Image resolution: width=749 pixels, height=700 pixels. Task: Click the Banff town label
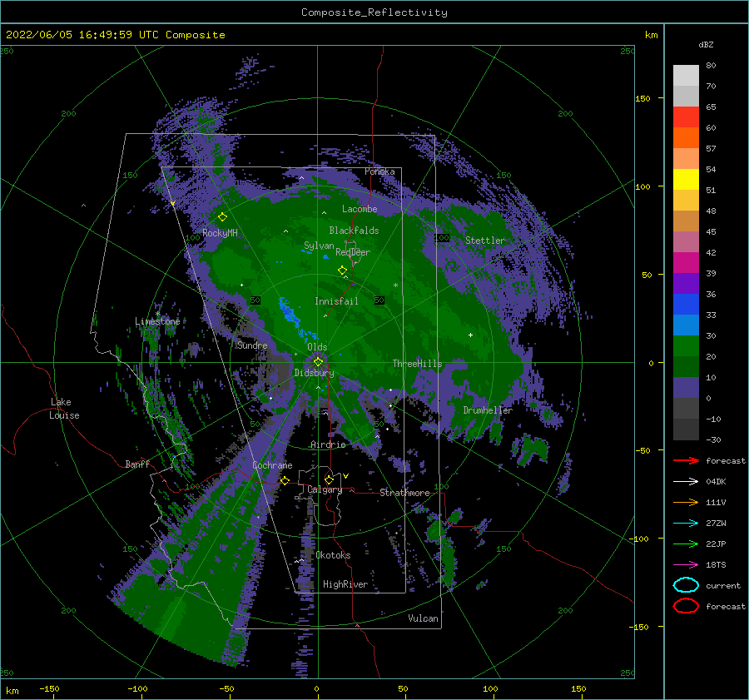pos(137,464)
